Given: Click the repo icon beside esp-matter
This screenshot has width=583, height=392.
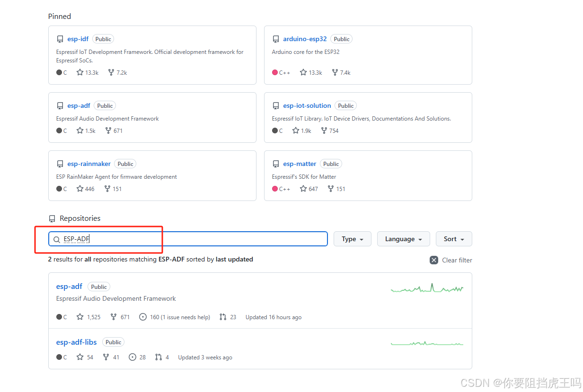Looking at the screenshot, I should coord(276,164).
